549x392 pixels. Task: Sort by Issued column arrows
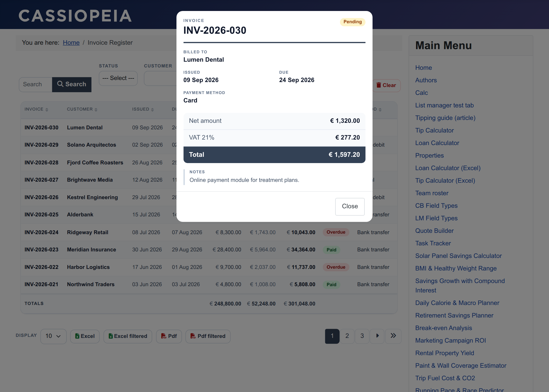click(152, 109)
